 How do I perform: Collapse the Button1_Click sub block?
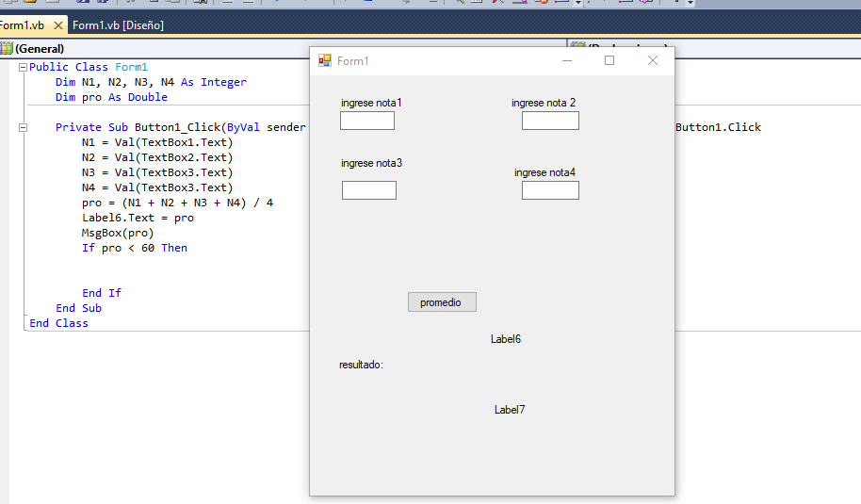(x=23, y=127)
